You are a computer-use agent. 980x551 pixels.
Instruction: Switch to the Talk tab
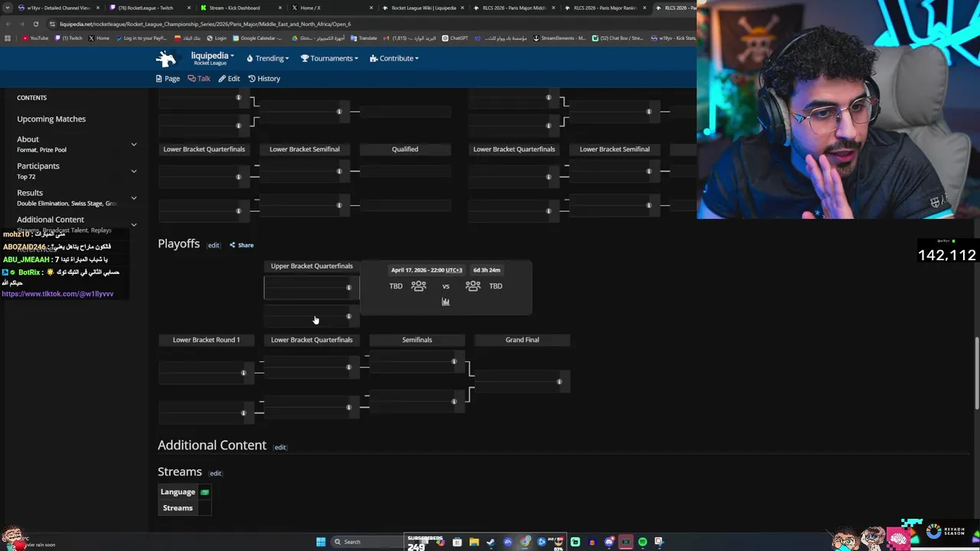point(199,78)
